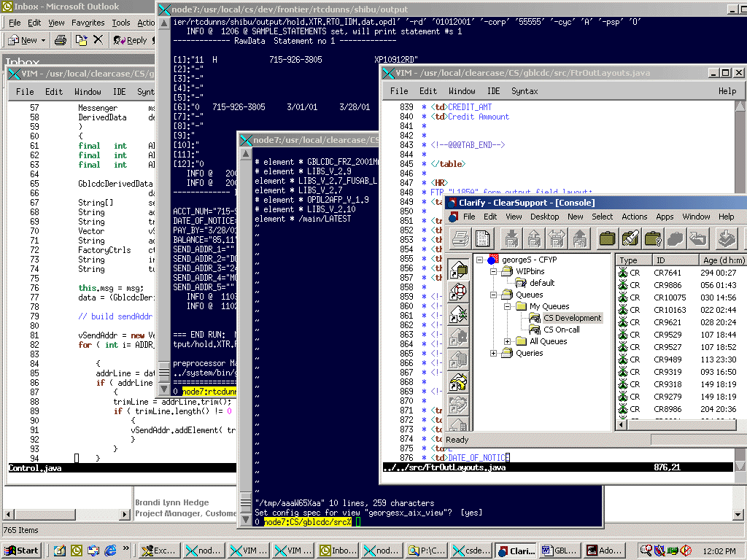Click the Reply button in Outlook
Screen dimensions: 747x560
[130, 41]
